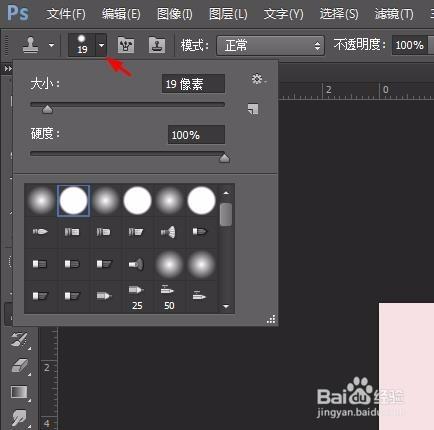The image size is (434, 430).
Task: Toggle the Clone Source panel icon
Action: tap(157, 45)
